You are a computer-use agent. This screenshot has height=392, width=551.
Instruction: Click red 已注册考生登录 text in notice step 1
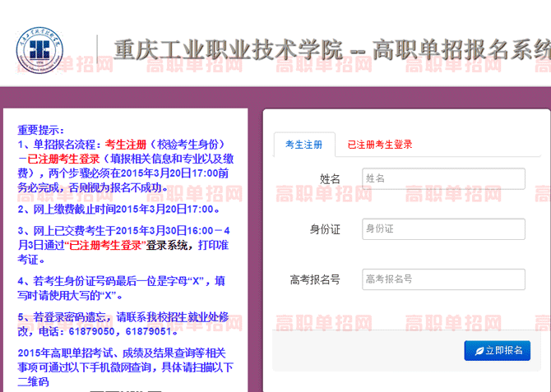click(x=63, y=159)
